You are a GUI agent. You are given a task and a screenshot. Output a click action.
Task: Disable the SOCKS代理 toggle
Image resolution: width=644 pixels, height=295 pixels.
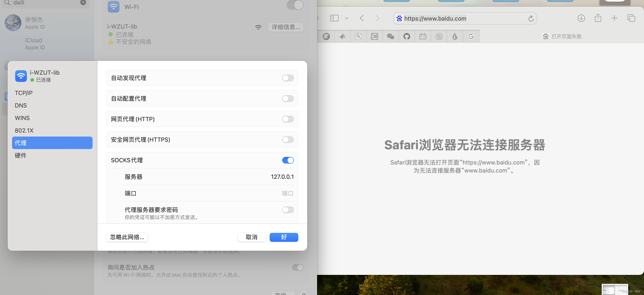click(x=288, y=160)
